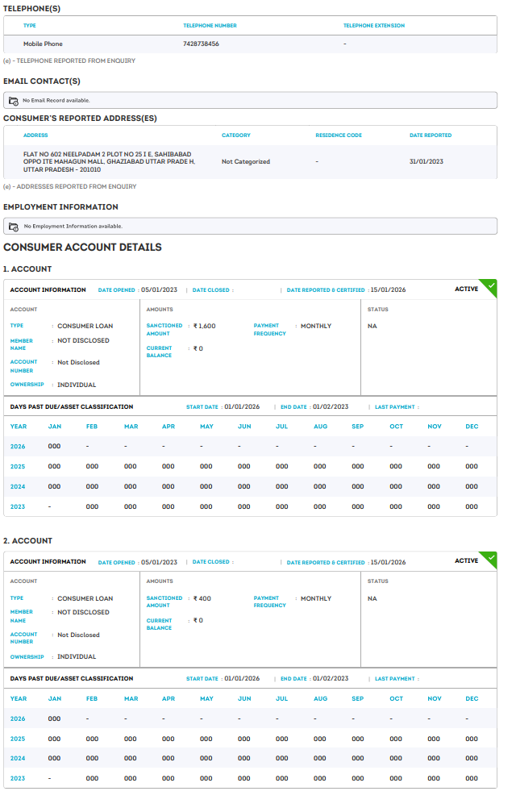The image size is (516, 812).
Task: Click the mobile phone number 7428738456
Action: pyautogui.click(x=201, y=44)
